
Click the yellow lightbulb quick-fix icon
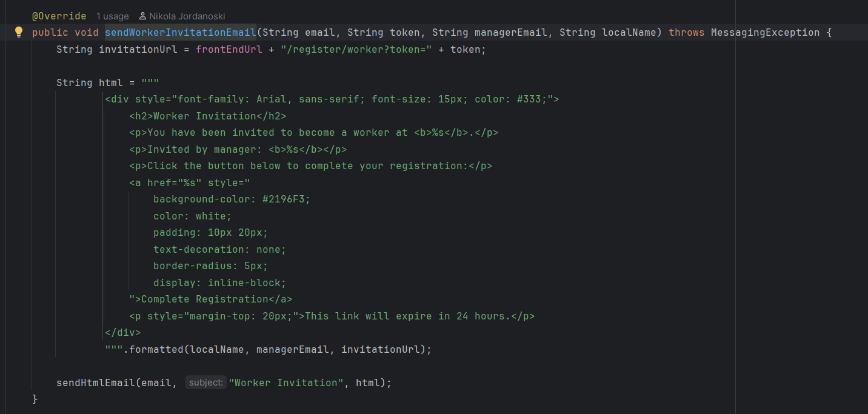pyautogui.click(x=19, y=32)
